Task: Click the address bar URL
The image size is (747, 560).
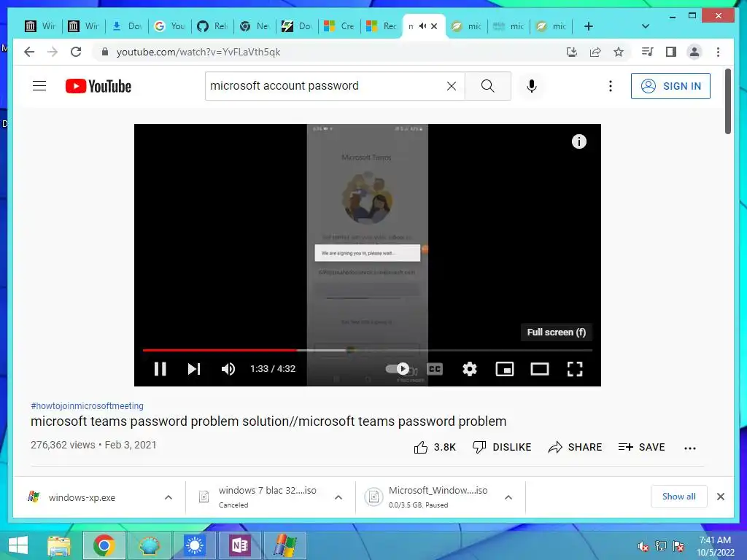Action: pos(198,52)
